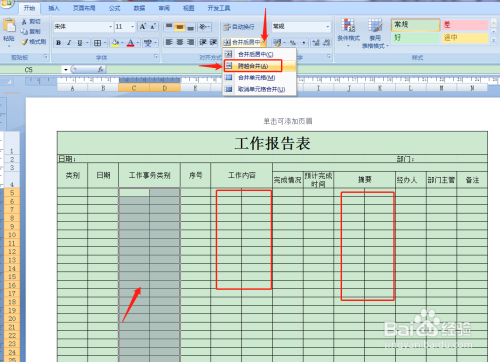Center text horizontally
Image resolution: width=500 pixels, height=362 pixels.
[180, 42]
